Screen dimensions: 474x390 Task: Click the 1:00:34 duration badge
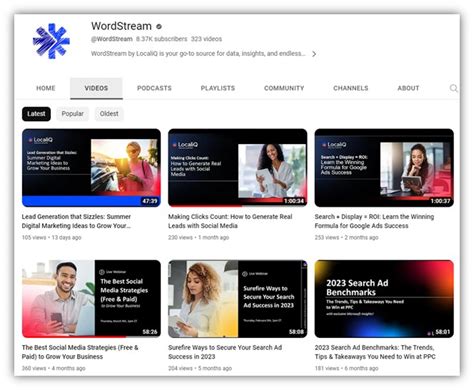tap(294, 201)
